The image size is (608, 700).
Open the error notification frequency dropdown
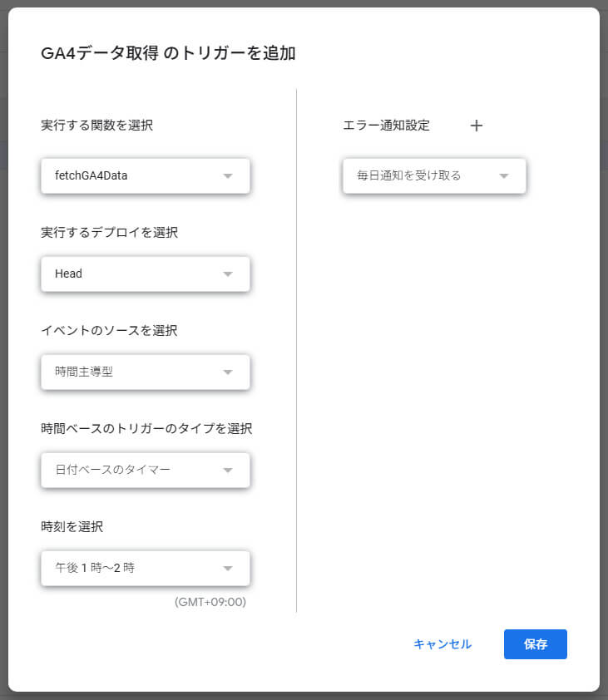[x=433, y=175]
